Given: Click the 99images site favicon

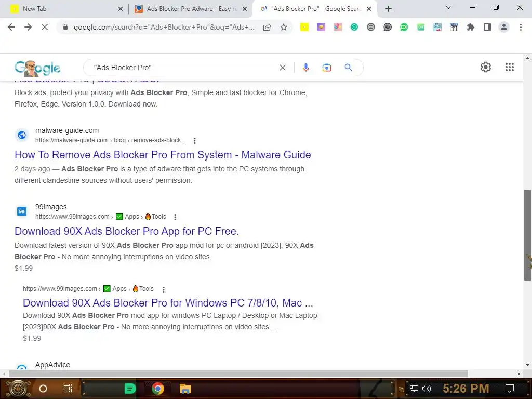Looking at the screenshot, I should click(22, 211).
